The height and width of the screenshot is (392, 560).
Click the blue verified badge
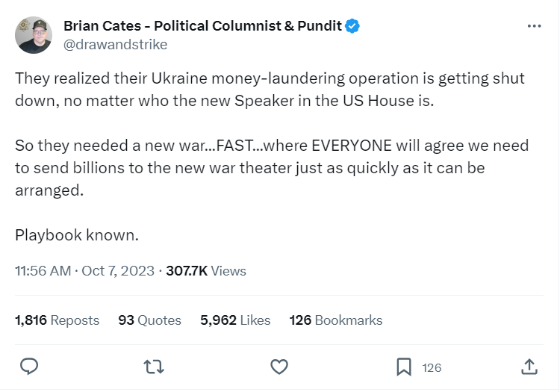coord(352,26)
